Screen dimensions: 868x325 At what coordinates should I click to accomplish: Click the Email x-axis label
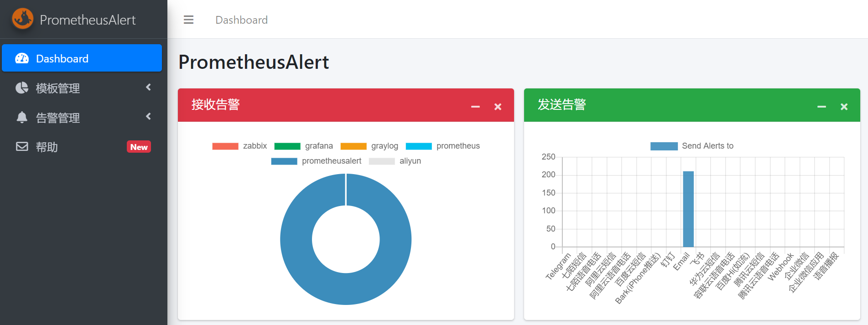[x=681, y=261]
